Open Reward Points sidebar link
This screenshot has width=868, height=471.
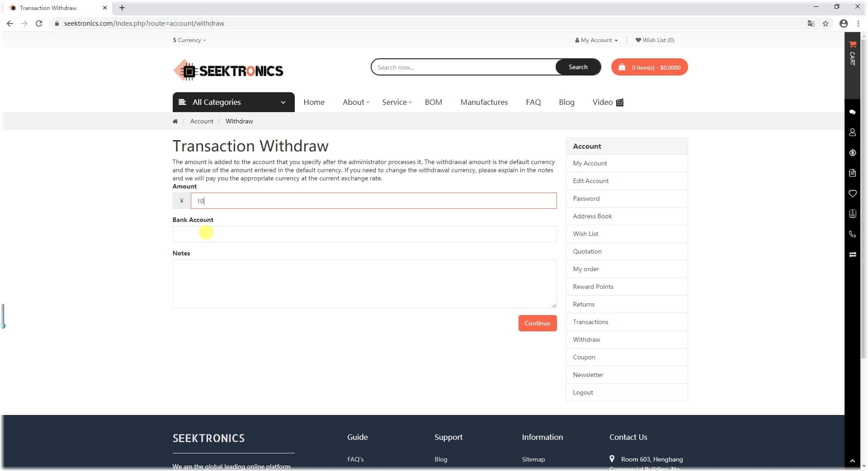tap(627, 287)
